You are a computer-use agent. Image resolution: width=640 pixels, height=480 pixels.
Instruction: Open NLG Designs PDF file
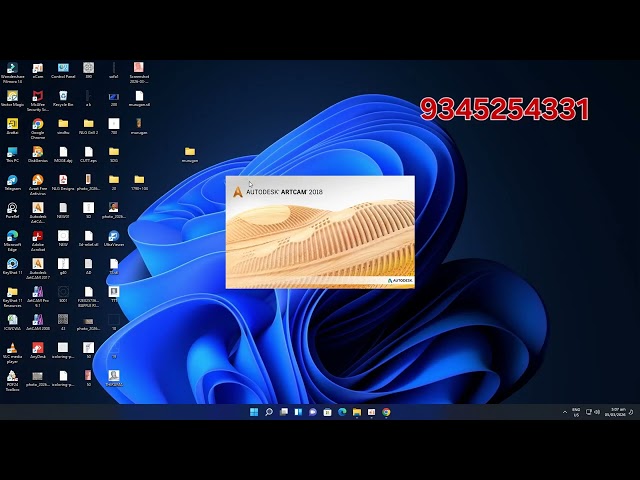63,183
